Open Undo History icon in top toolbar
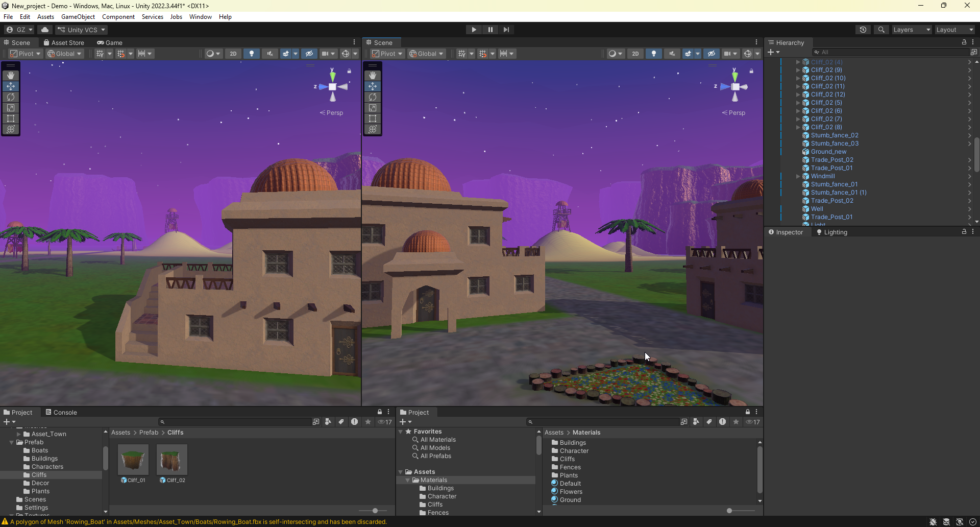This screenshot has height=527, width=980. click(x=863, y=30)
